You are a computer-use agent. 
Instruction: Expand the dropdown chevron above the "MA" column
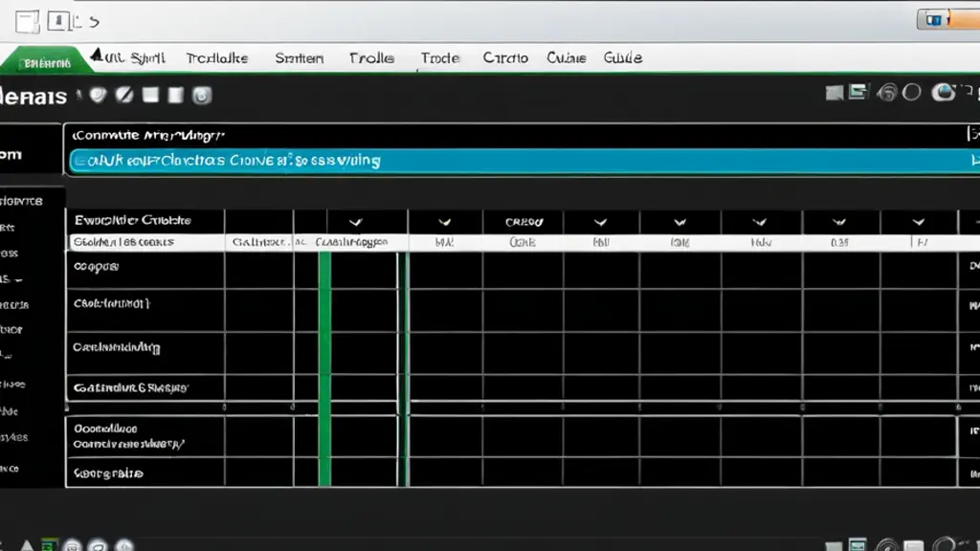[x=444, y=222]
